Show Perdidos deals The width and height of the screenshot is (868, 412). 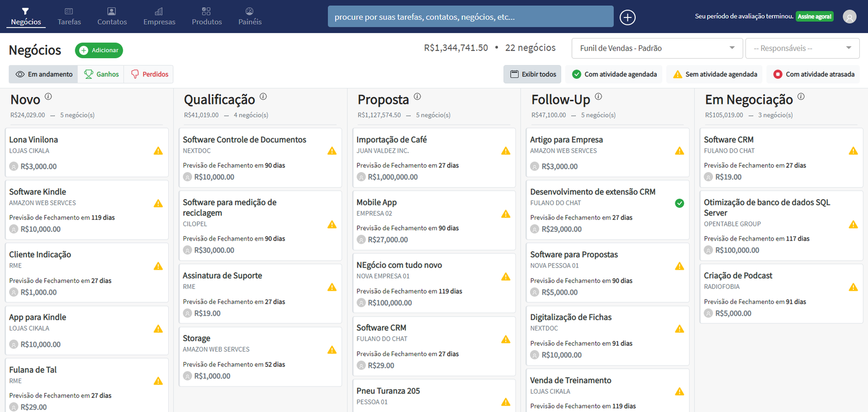coord(149,74)
